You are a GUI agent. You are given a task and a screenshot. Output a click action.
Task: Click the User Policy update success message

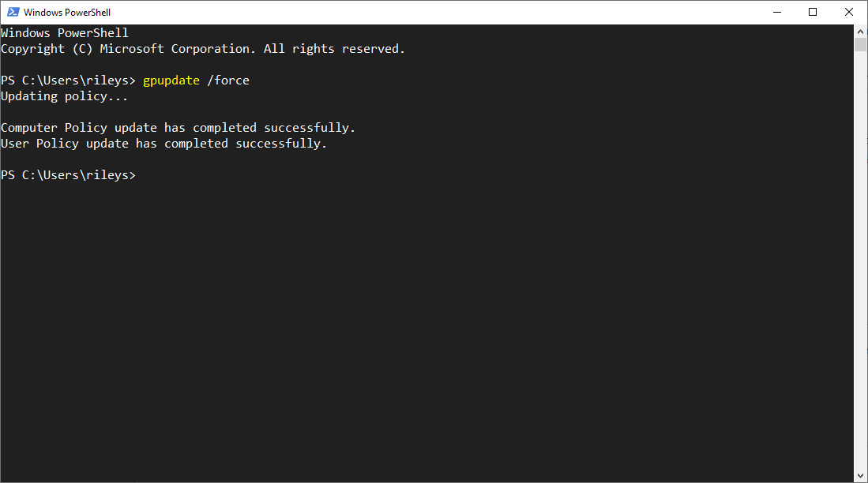(x=163, y=144)
